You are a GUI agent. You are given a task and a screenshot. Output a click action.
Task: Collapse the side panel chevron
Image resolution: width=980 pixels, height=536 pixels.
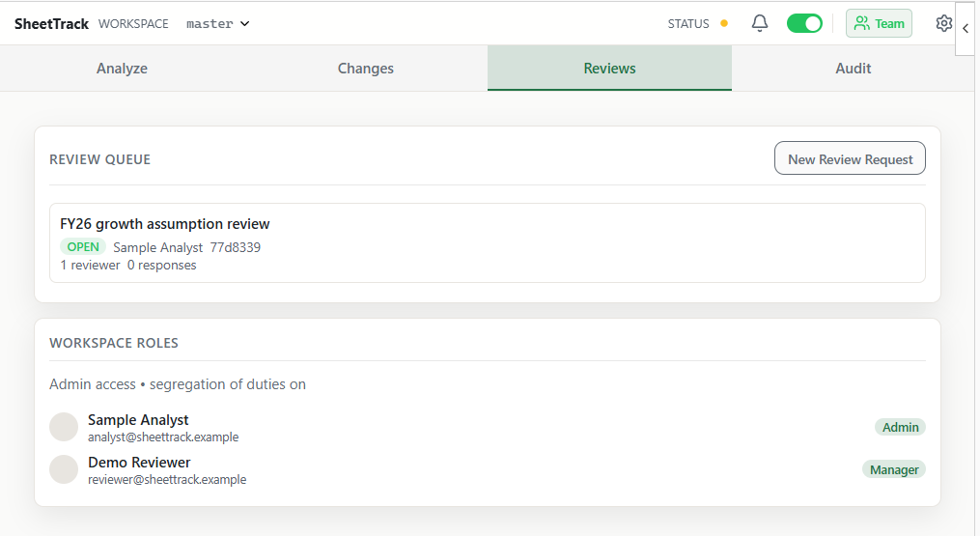click(x=966, y=28)
